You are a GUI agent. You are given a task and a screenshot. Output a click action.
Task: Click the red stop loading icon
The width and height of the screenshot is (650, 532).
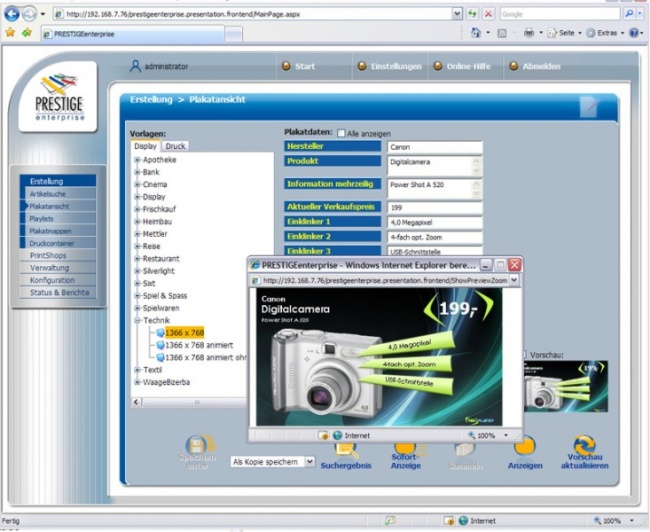(x=488, y=14)
